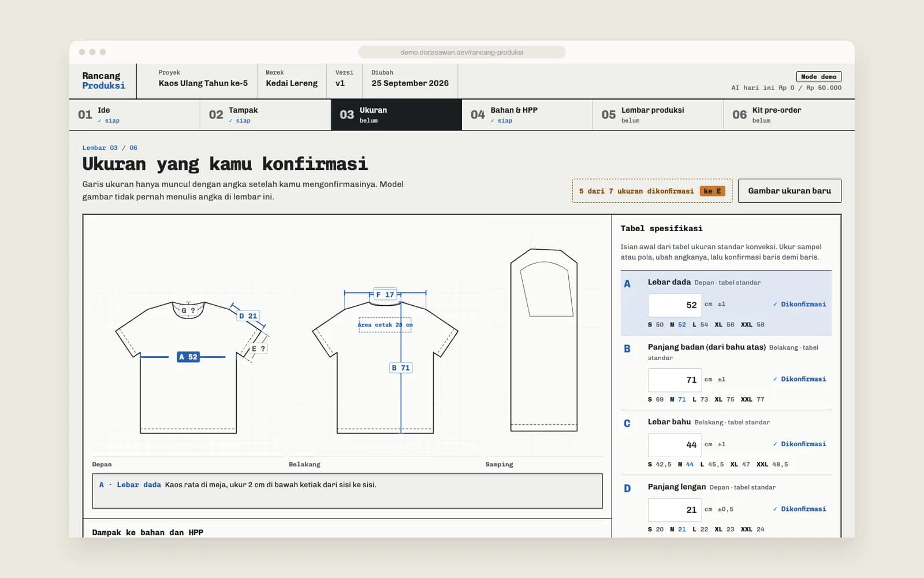Toggle Dikonfirmasi for Lebar dada row

(x=799, y=304)
